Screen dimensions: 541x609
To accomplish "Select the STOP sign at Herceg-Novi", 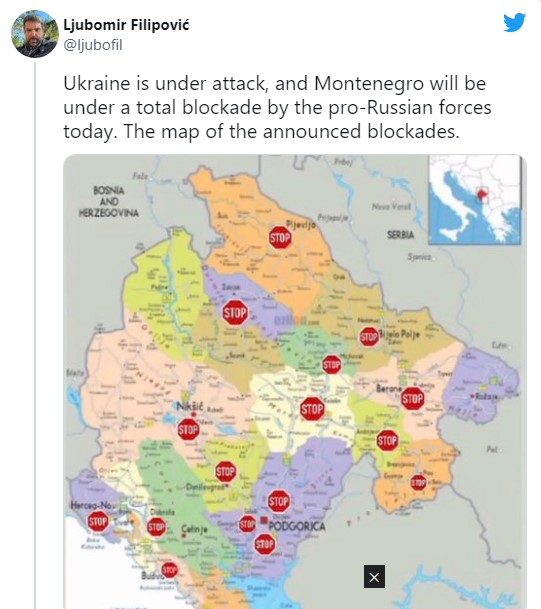I will pos(98,521).
